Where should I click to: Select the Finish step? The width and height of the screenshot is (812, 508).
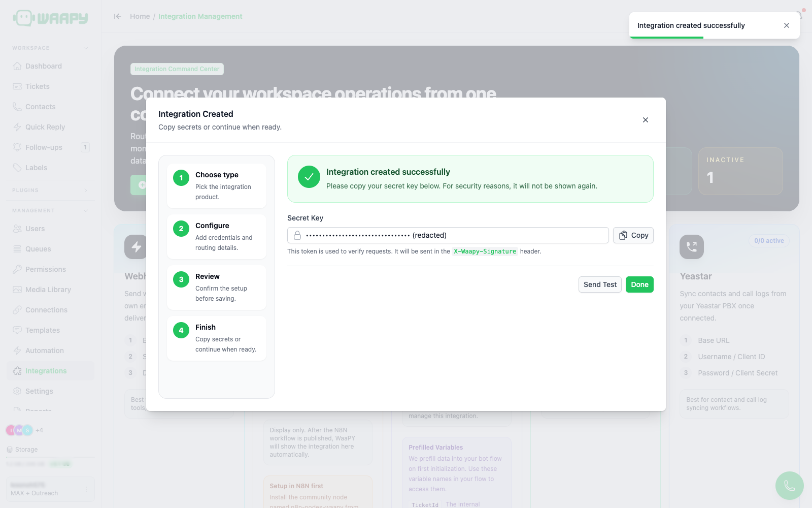click(217, 338)
